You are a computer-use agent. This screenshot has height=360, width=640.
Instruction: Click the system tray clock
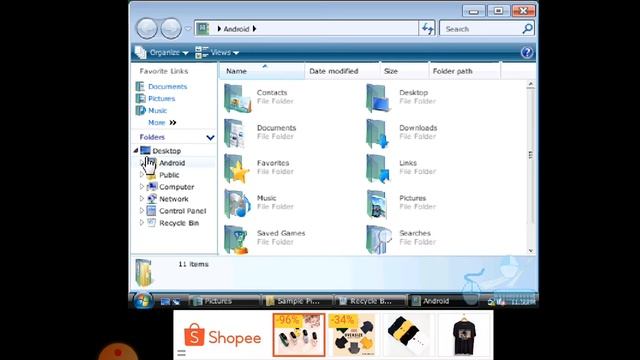523,302
